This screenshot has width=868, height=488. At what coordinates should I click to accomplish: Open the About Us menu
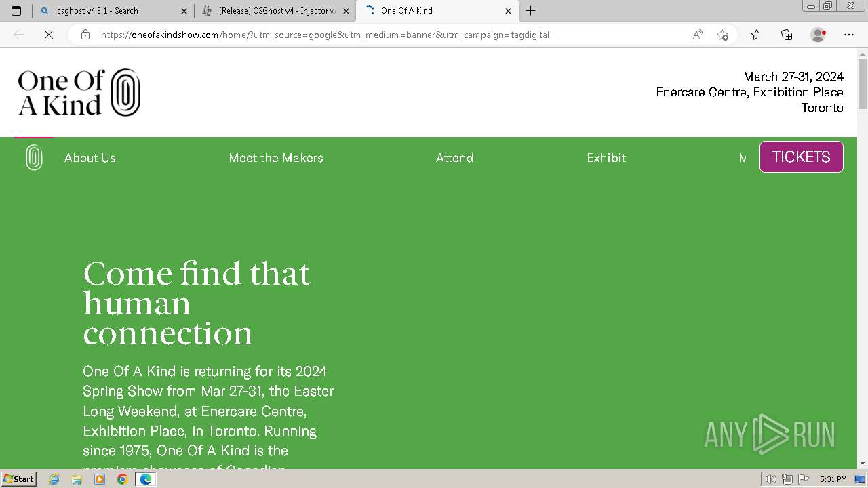click(90, 158)
